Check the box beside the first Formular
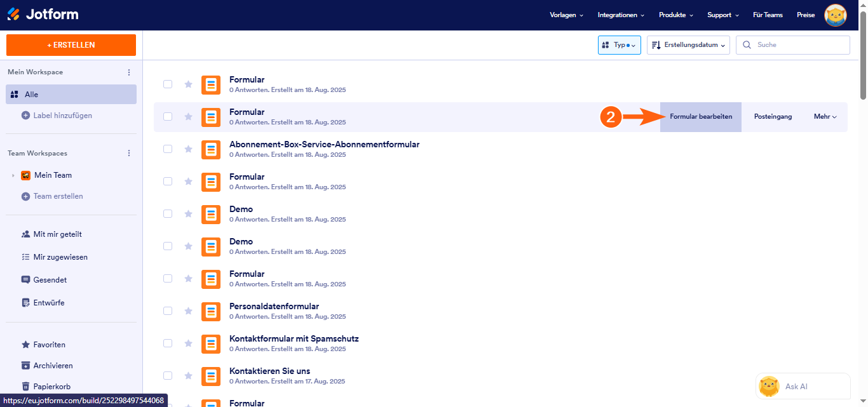The image size is (868, 407). click(x=168, y=84)
